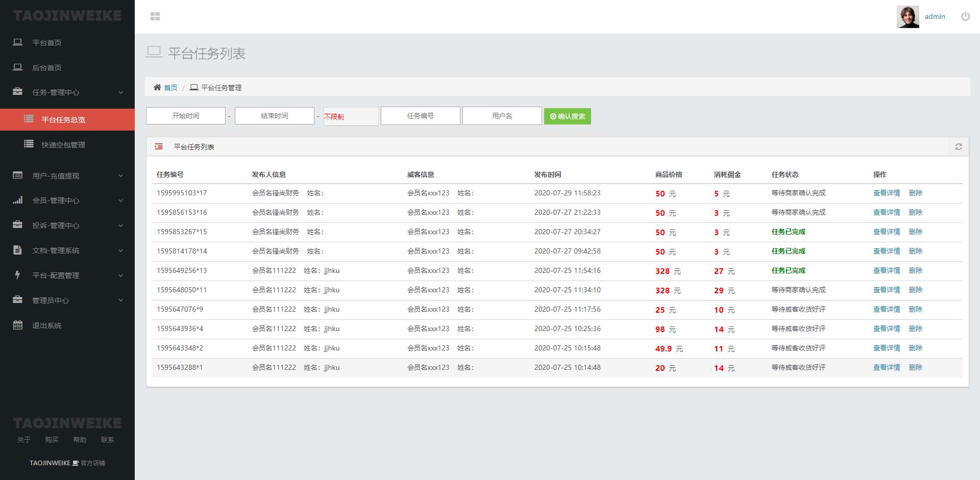Click the 快递空包管理 list icon
The width and height of the screenshot is (980, 480).
pos(29,144)
